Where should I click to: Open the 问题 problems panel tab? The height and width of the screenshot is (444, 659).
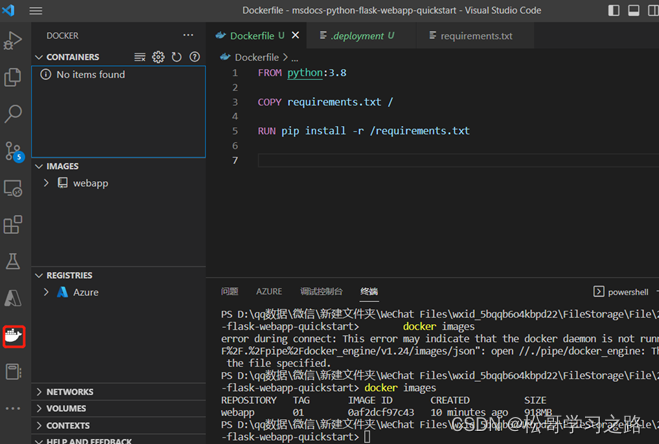tap(229, 291)
